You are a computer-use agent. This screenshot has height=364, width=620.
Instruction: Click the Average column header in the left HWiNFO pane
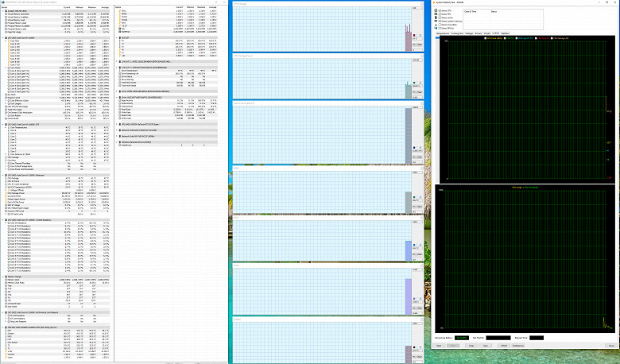[x=105, y=7]
